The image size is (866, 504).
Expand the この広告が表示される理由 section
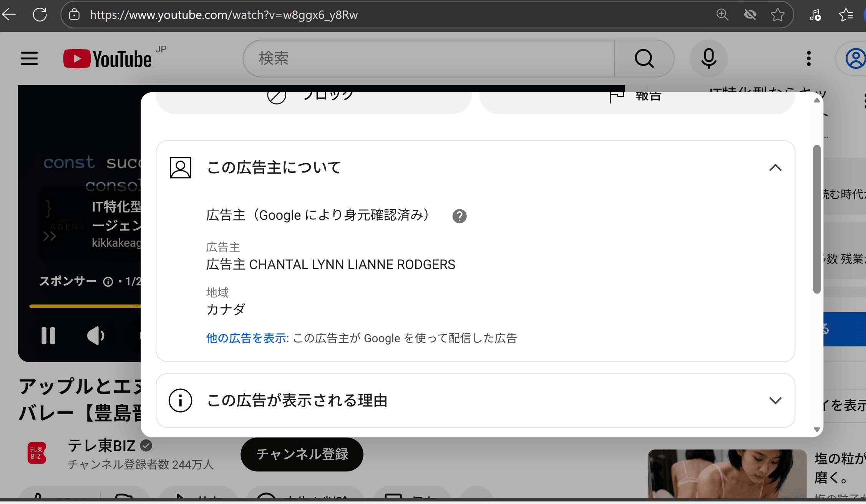point(775,400)
